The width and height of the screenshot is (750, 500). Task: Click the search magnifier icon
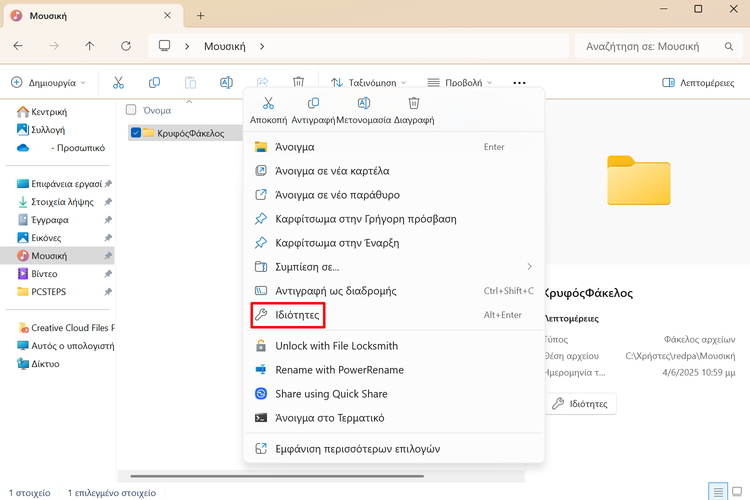point(728,46)
